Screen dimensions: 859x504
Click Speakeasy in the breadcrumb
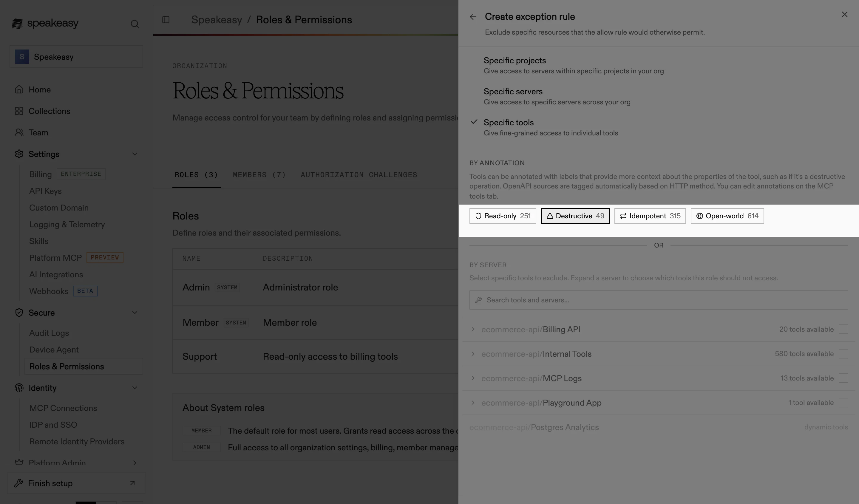click(217, 20)
